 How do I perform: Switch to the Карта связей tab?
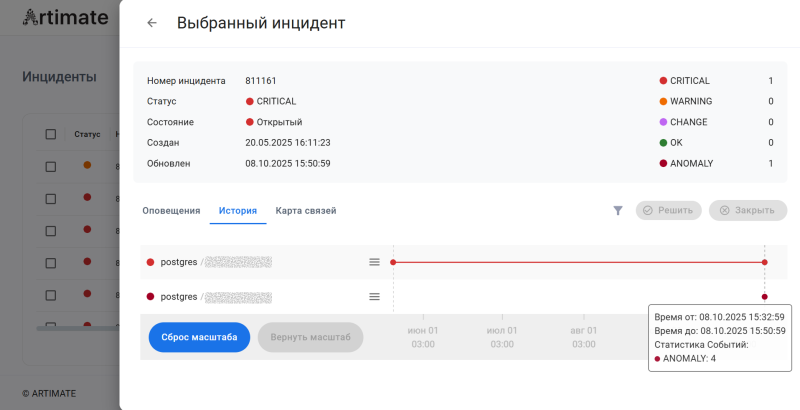pos(306,211)
